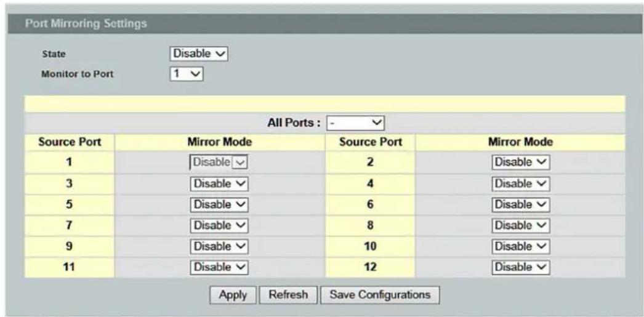Set Mirror Mode for source port 3
Image resolution: width=644 pixels, height=317 pixels.
tap(219, 183)
